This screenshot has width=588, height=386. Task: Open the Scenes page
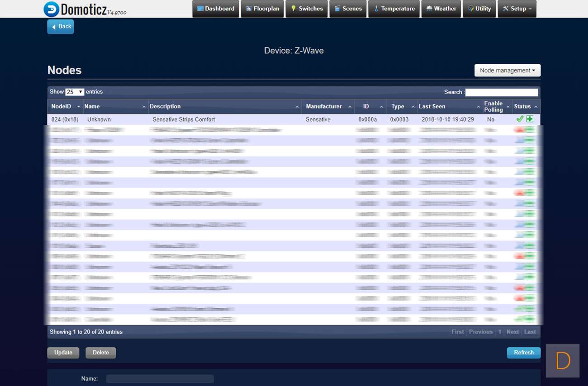pyautogui.click(x=348, y=9)
